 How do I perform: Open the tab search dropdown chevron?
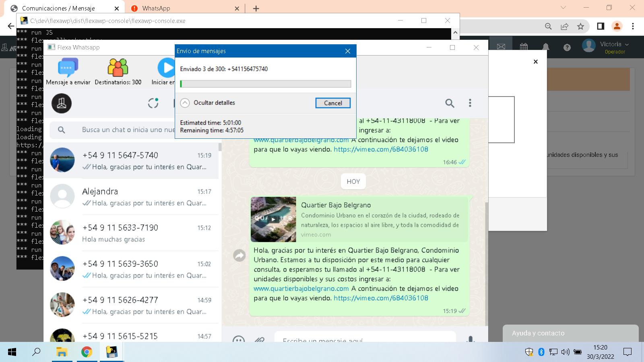[563, 8]
